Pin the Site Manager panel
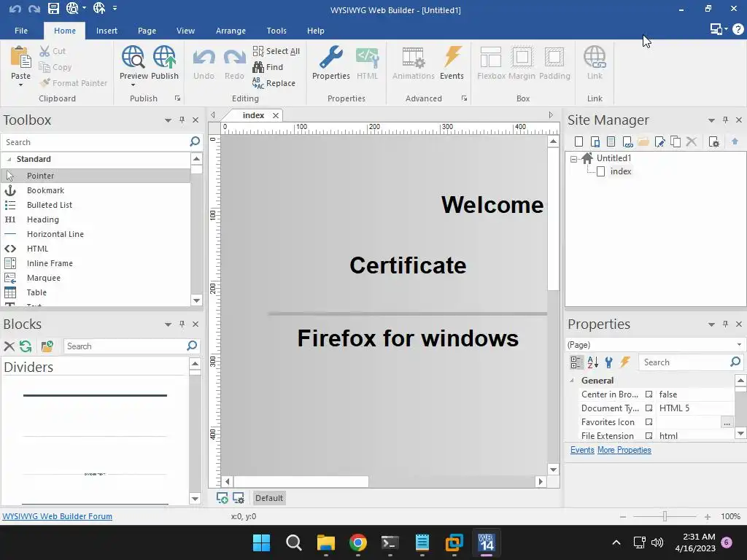Viewport: 747px width, 560px height. coord(725,120)
